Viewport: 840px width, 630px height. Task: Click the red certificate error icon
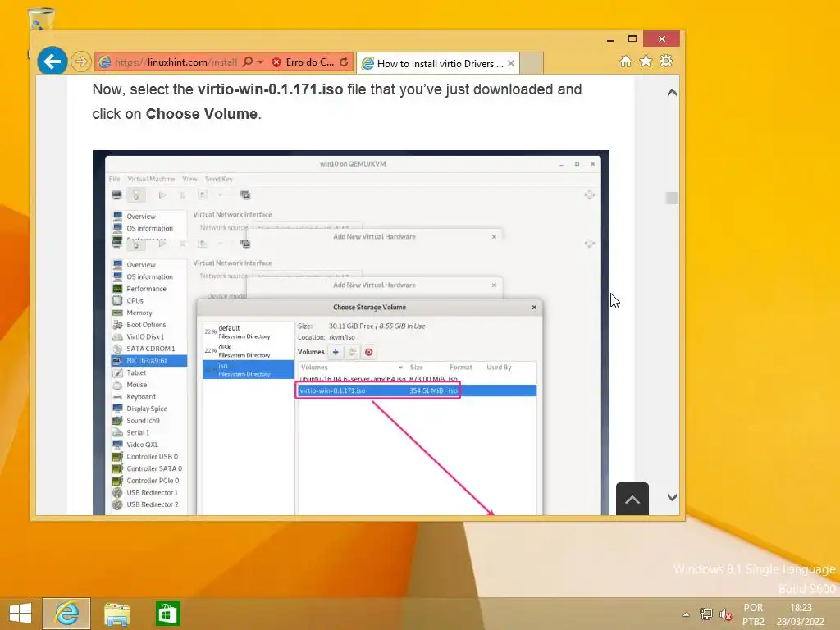point(276,62)
